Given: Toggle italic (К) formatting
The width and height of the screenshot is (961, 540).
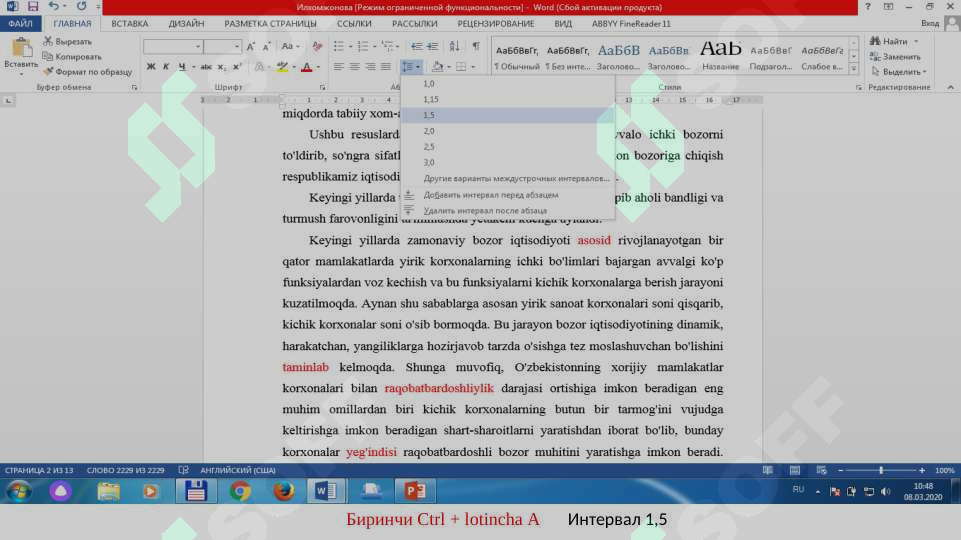Looking at the screenshot, I should point(165,66).
